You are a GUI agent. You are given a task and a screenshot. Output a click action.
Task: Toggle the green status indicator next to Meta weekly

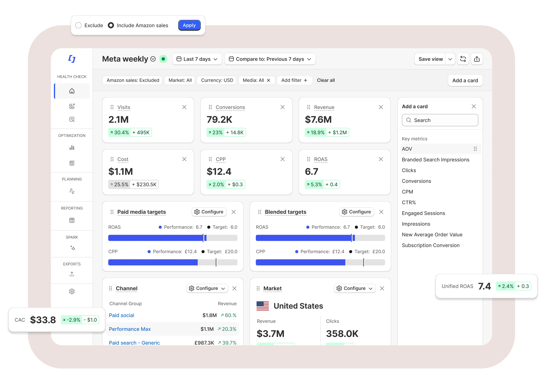point(163,59)
